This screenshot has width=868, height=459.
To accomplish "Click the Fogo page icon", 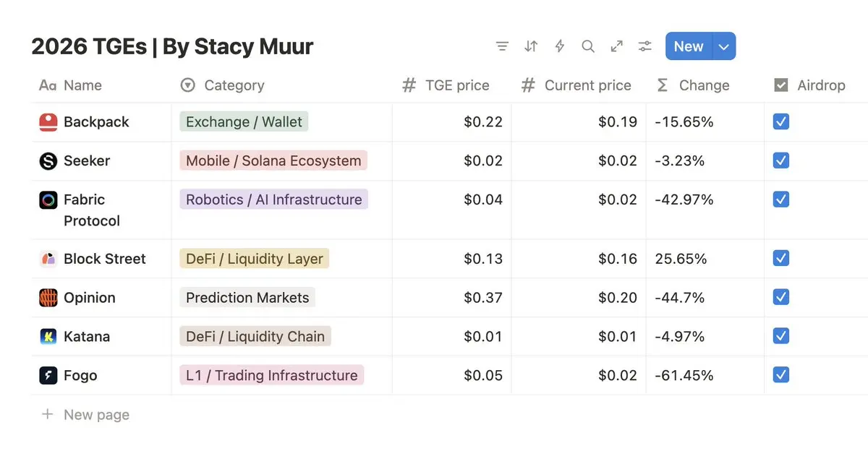I will [x=48, y=375].
